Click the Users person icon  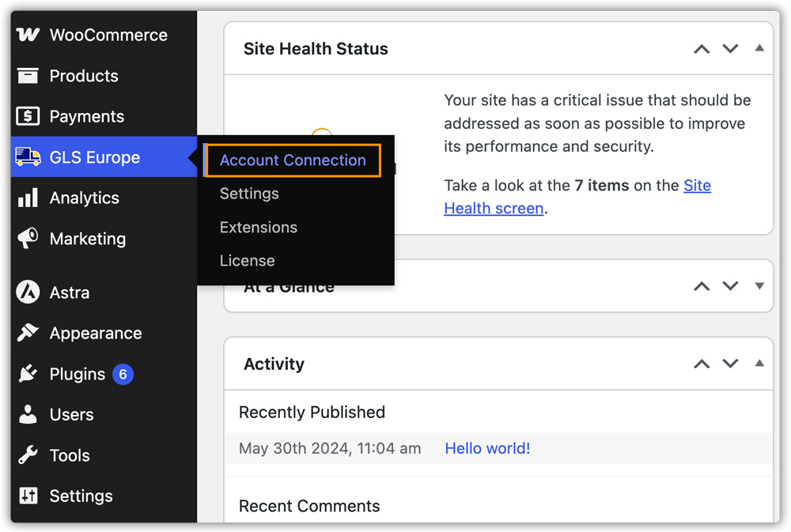click(x=28, y=414)
